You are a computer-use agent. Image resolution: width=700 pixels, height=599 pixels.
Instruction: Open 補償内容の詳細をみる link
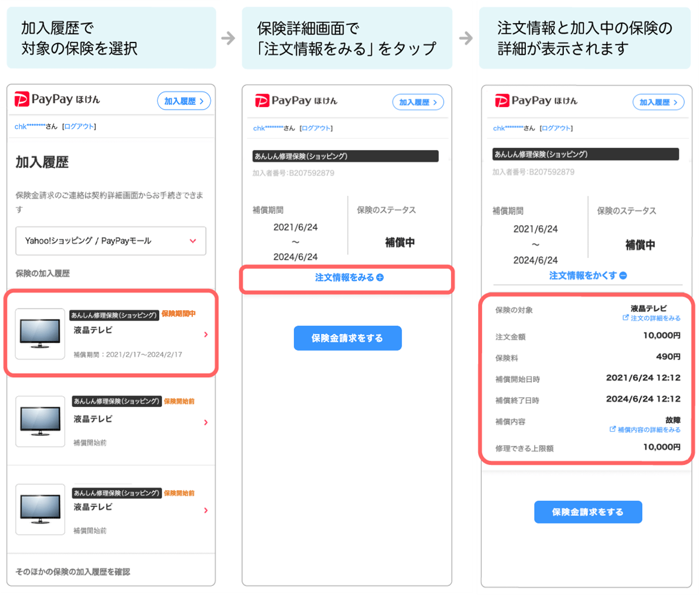(649, 429)
